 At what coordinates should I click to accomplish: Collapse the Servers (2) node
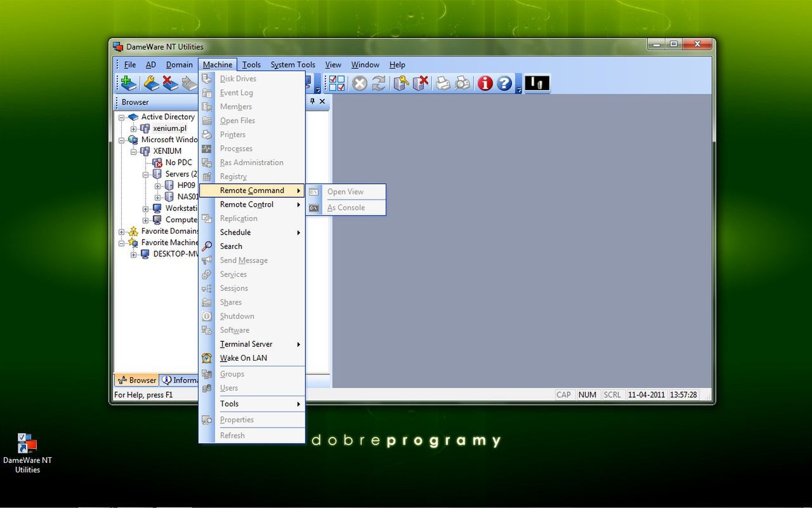(145, 174)
